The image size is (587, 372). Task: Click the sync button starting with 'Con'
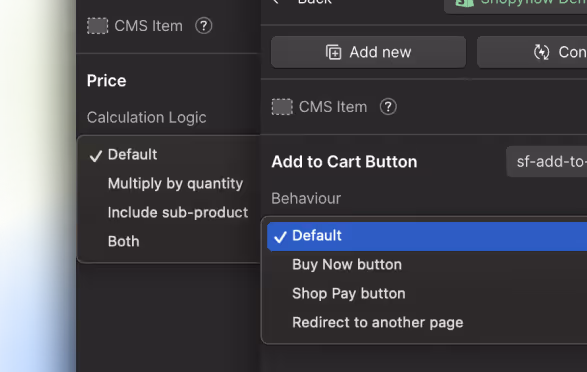coord(532,52)
